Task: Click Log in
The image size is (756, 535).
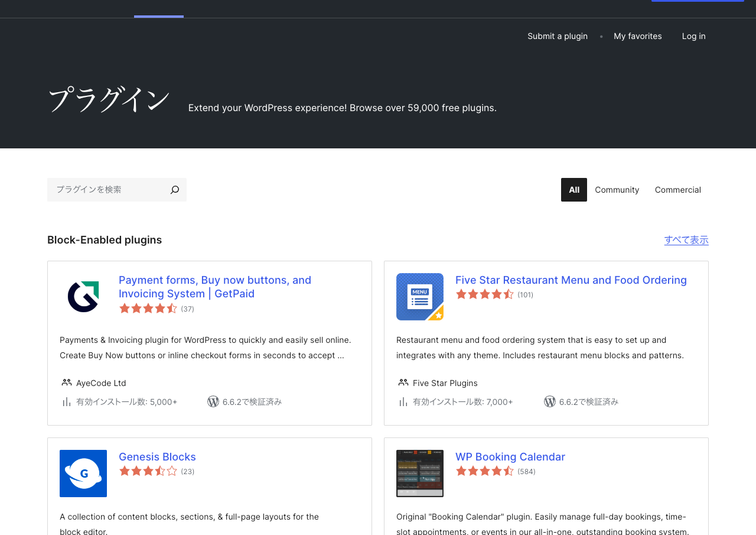Action: 694,36
